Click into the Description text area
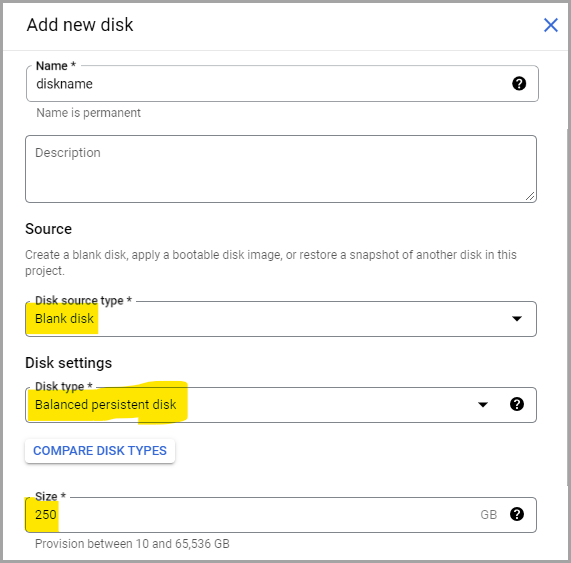This screenshot has width=571, height=563. tap(281, 169)
